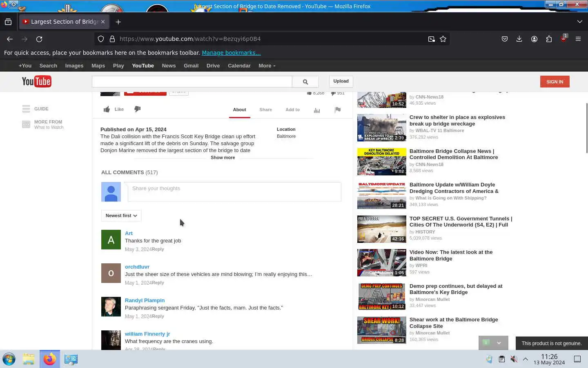Open Manage bookmarks link

(x=231, y=53)
